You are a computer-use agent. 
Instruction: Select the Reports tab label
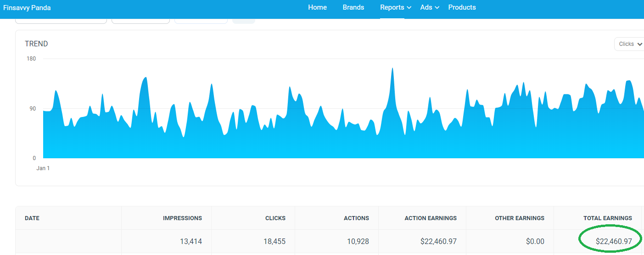point(392,7)
